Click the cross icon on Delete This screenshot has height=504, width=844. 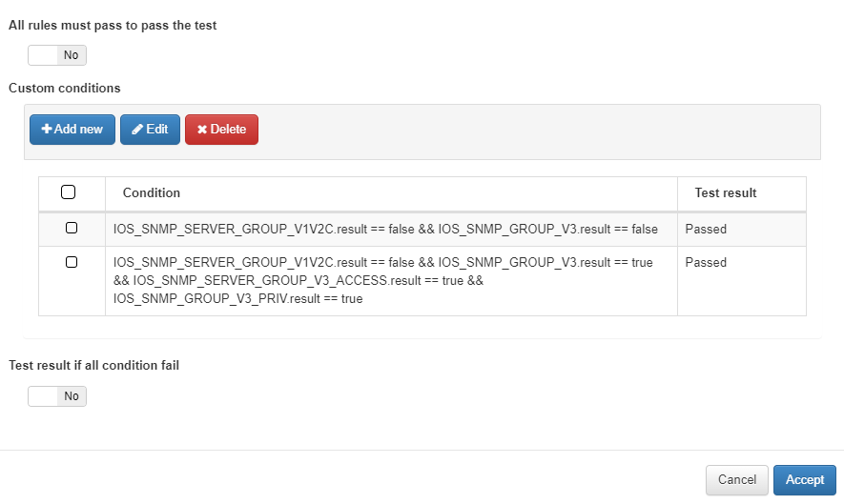[x=202, y=130]
